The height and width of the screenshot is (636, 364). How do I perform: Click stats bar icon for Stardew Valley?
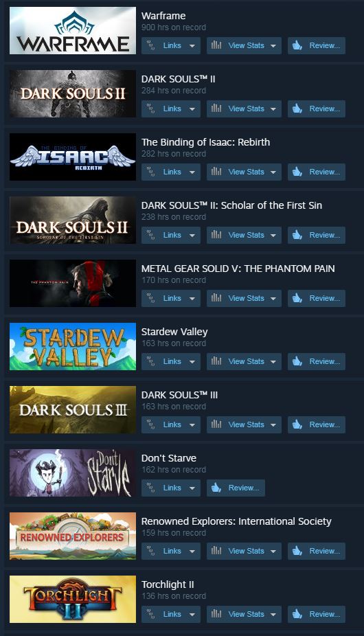[x=216, y=361]
